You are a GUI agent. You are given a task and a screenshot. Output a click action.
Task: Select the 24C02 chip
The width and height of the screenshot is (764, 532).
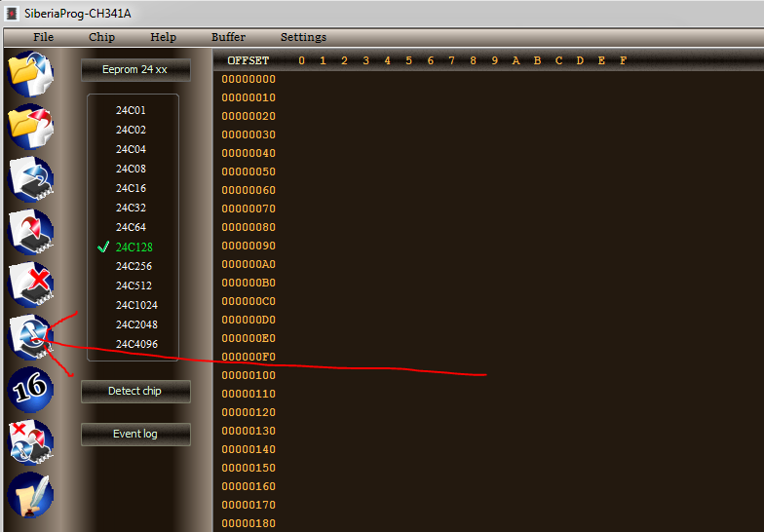131,130
